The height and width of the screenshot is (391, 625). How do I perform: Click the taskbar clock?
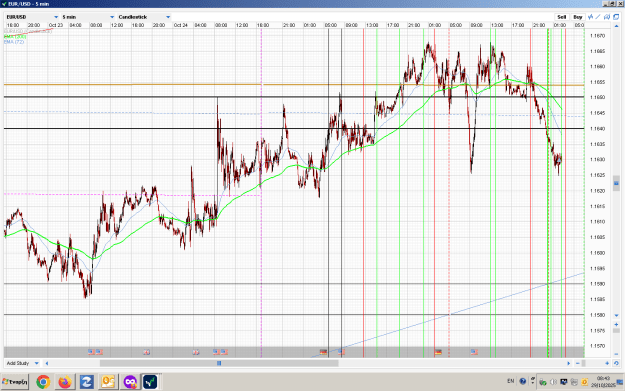[603, 382]
